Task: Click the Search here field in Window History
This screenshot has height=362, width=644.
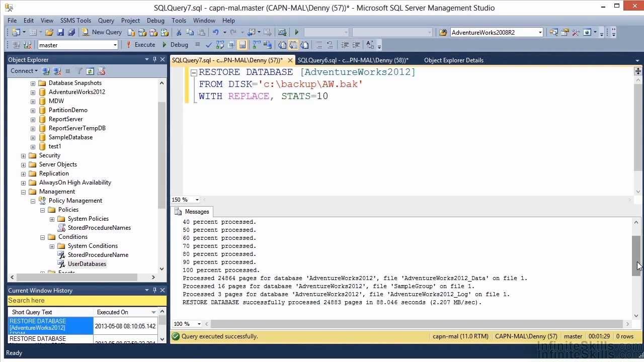Action: point(87,301)
